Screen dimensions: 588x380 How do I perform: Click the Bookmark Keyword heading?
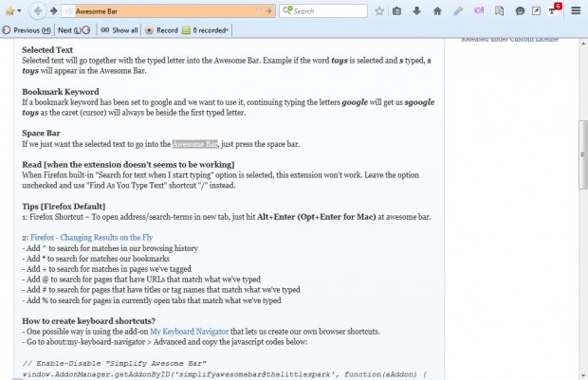click(x=61, y=92)
